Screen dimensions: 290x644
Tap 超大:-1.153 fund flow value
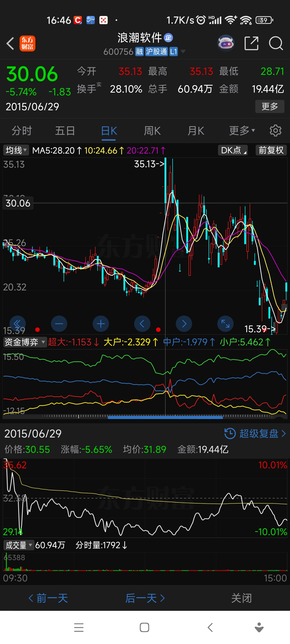(74, 342)
